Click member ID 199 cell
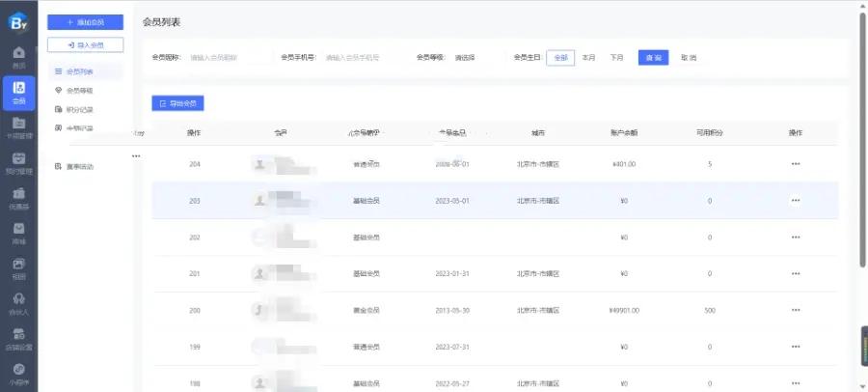 (x=194, y=347)
